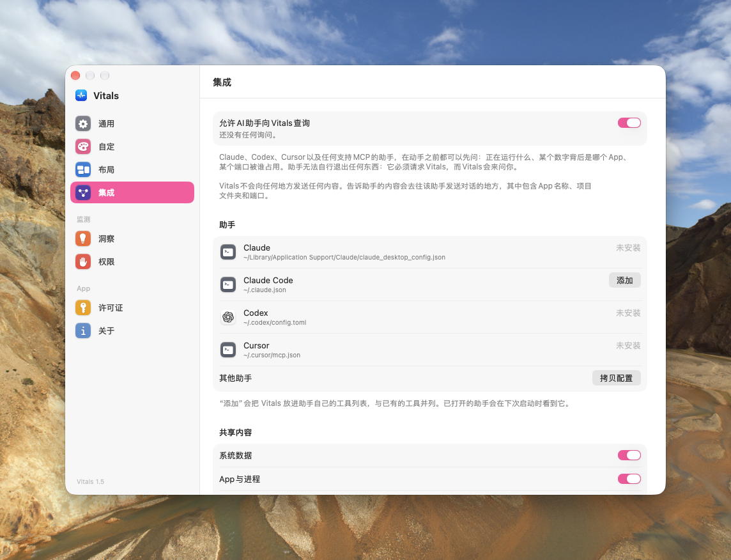Screen dimensions: 731x560
Task: Open the 通用 settings section
Action: (132, 123)
